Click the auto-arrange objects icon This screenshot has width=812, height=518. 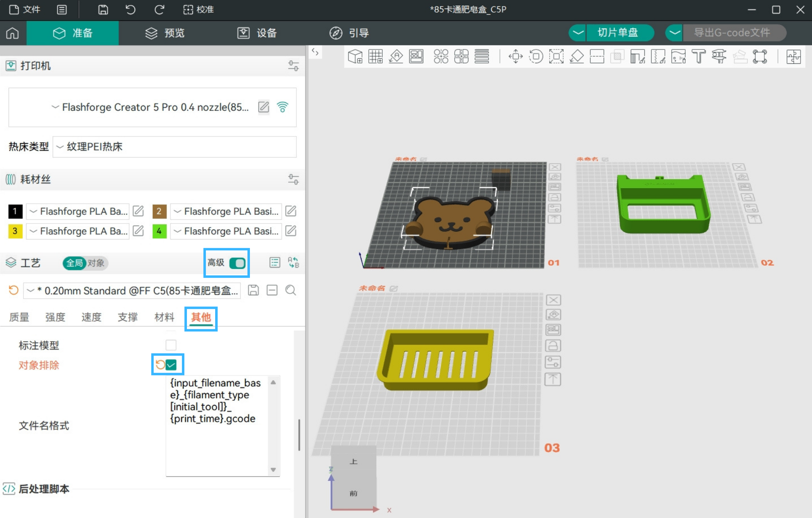[416, 57]
